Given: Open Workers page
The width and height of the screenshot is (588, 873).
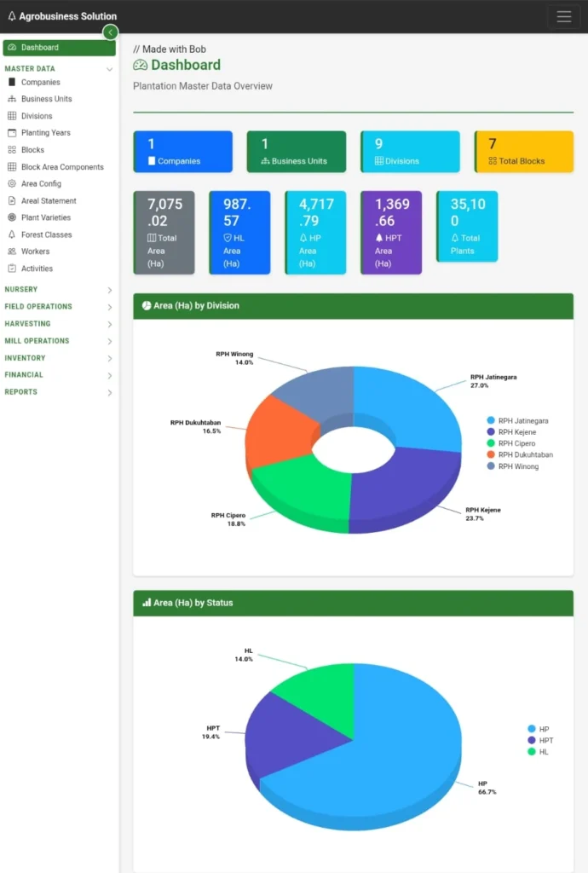Looking at the screenshot, I should click(x=35, y=251).
